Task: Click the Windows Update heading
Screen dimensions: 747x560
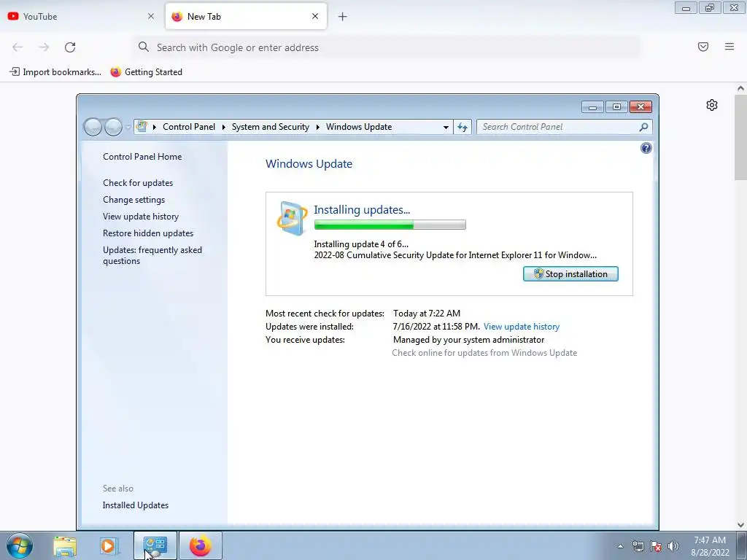Action: coord(309,164)
